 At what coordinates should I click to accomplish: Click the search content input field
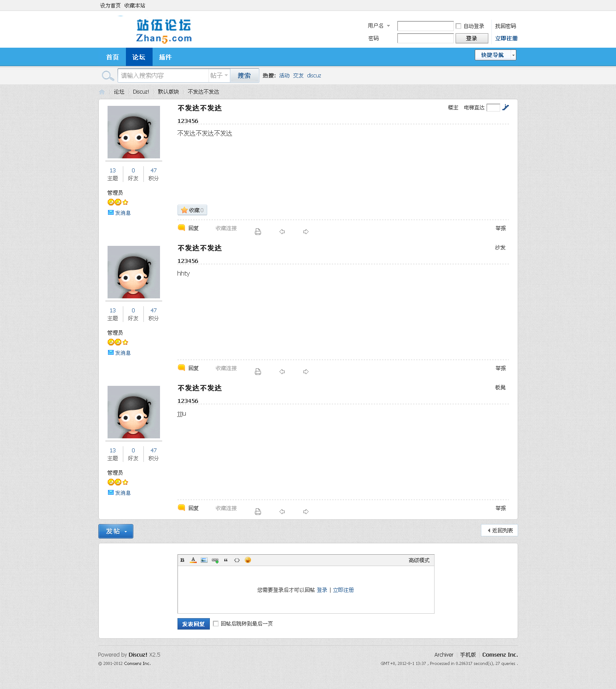pyautogui.click(x=163, y=76)
